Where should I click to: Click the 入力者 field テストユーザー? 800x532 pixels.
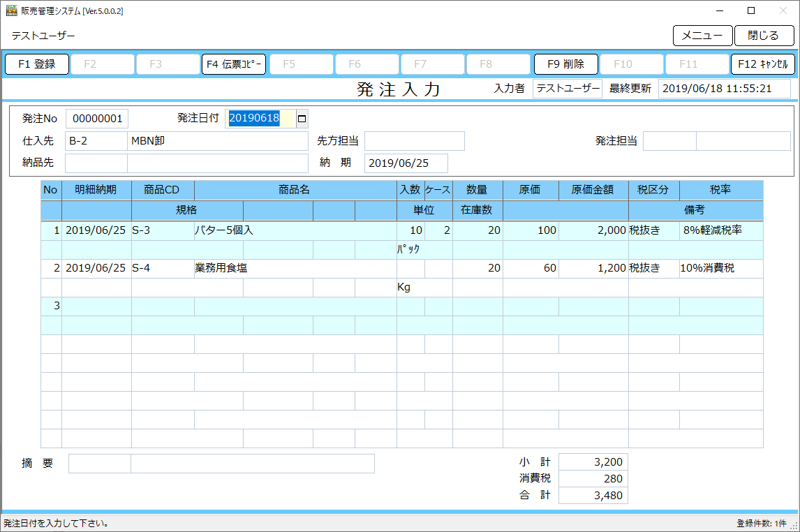click(568, 89)
